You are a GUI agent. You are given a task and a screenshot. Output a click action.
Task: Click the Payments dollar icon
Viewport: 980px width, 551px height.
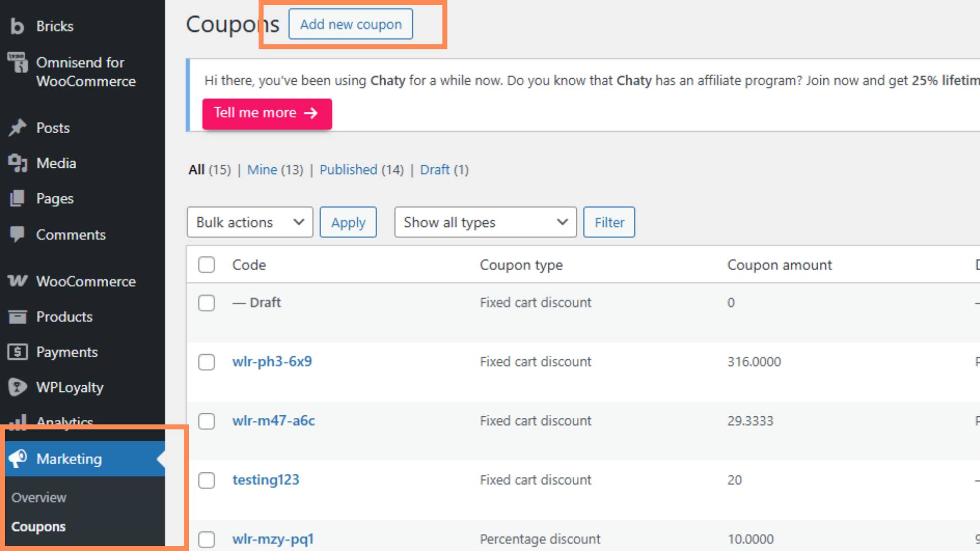click(17, 352)
